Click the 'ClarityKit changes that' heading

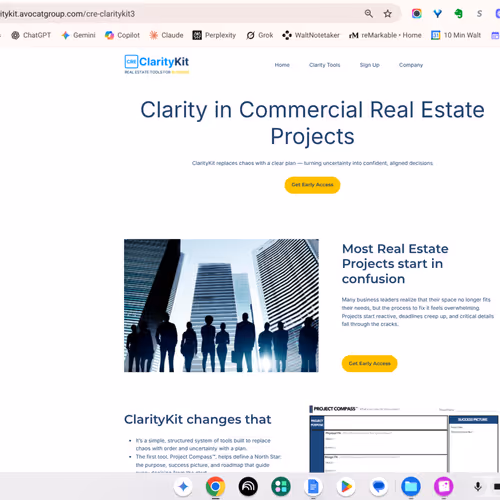coord(198,419)
